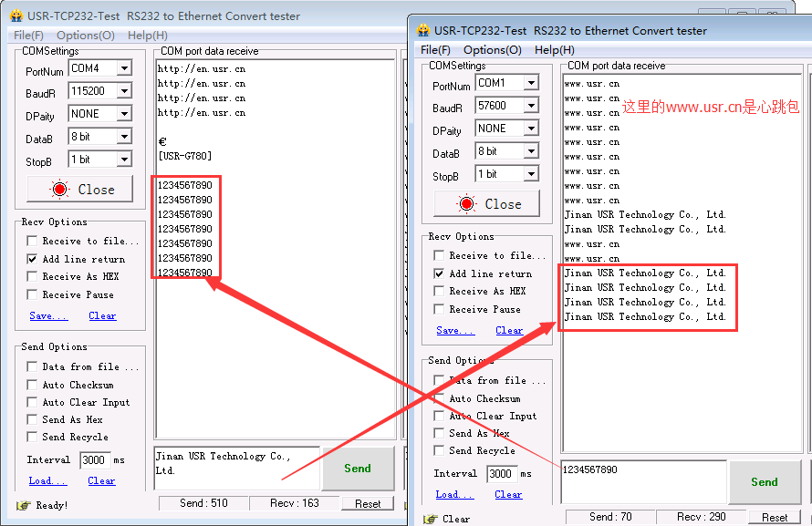Enable 'Receive As HEX' in the COM1 window

point(440,291)
